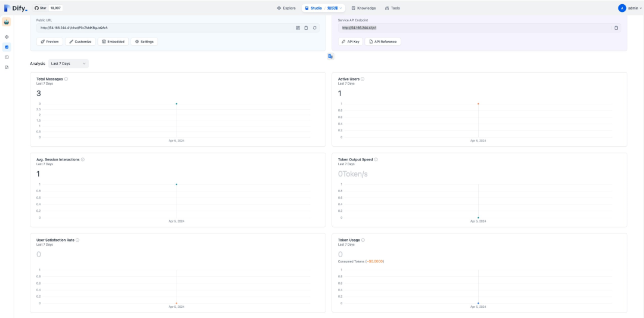
Task: Click the API Key button
Action: (351, 42)
